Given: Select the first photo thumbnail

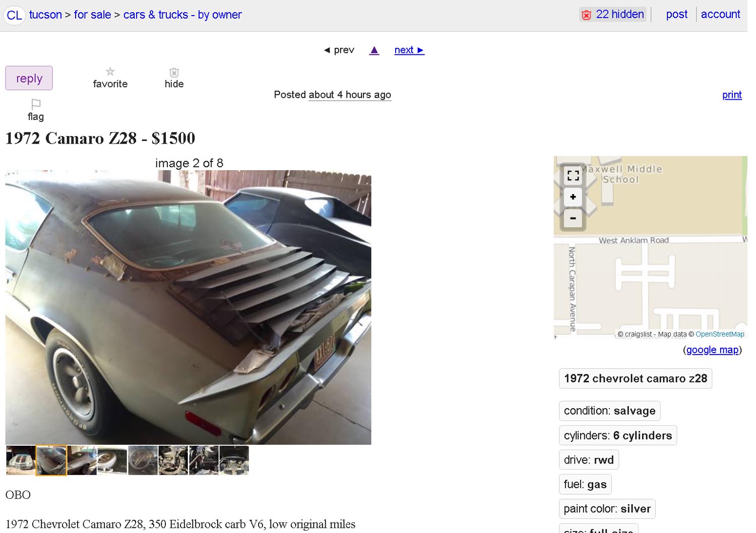Looking at the screenshot, I should pyautogui.click(x=21, y=460).
